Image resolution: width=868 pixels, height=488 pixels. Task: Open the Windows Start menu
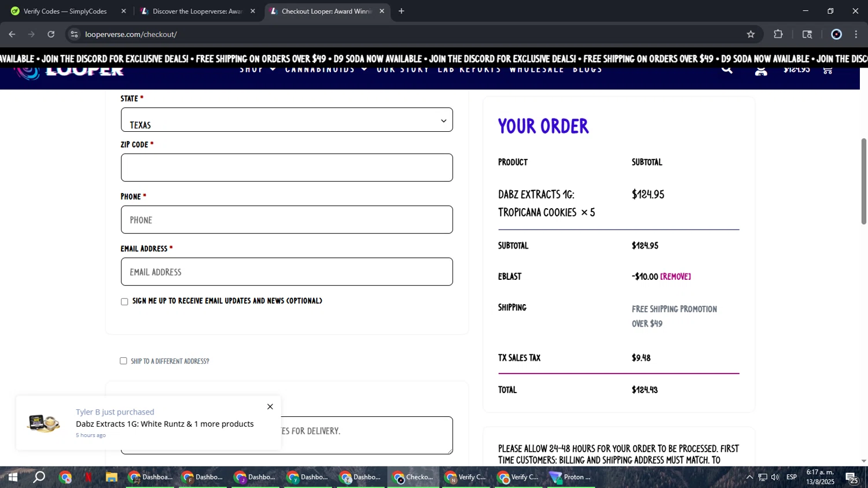pos(12,477)
